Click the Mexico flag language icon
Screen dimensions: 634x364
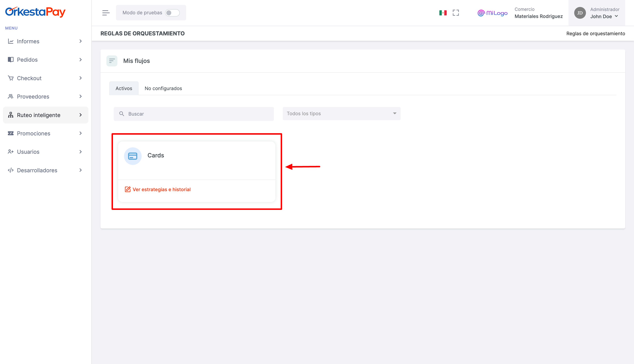[443, 13]
